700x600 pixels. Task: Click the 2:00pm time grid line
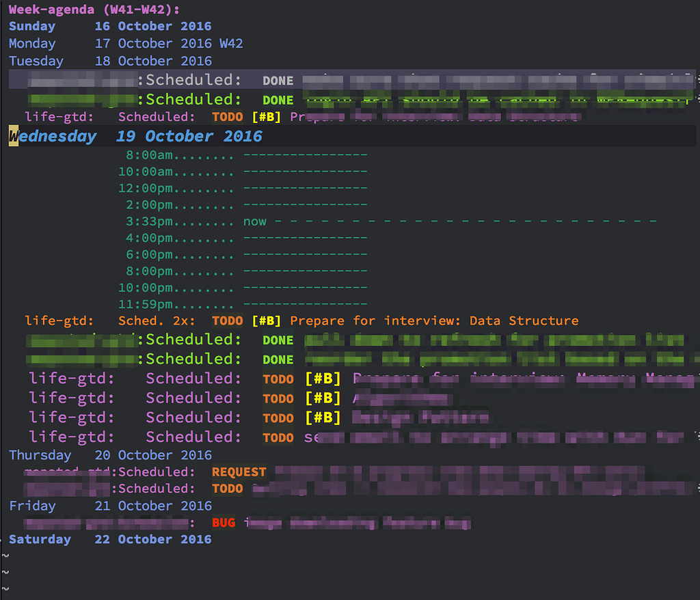[x=246, y=205]
